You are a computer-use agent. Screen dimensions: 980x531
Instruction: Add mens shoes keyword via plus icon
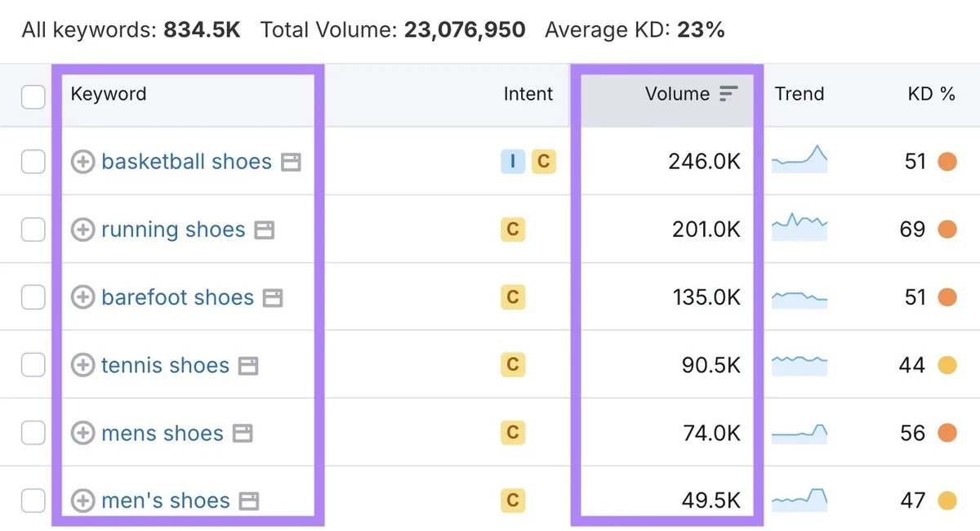[x=82, y=433]
